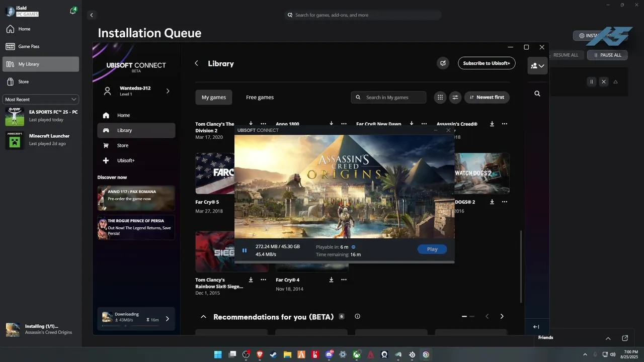Open more options for Far Cry New Dawn

[x=424, y=124]
